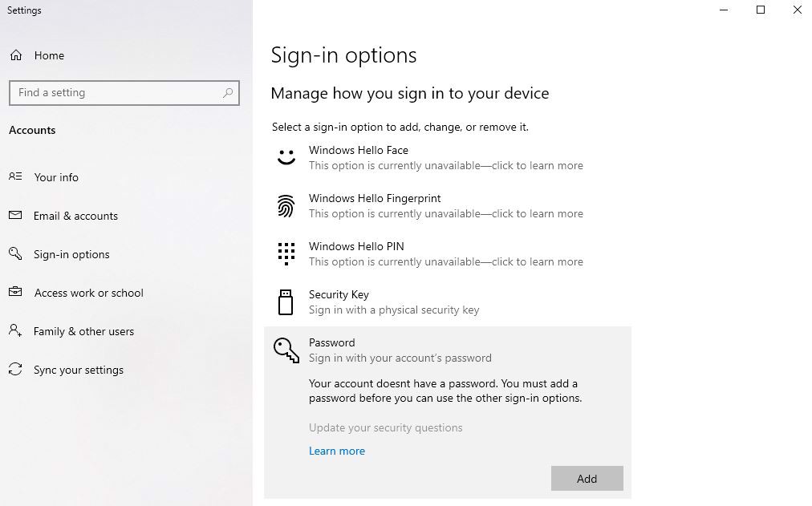Click the search magnifier icon
Screen dimensions: 812x506
[227, 92]
